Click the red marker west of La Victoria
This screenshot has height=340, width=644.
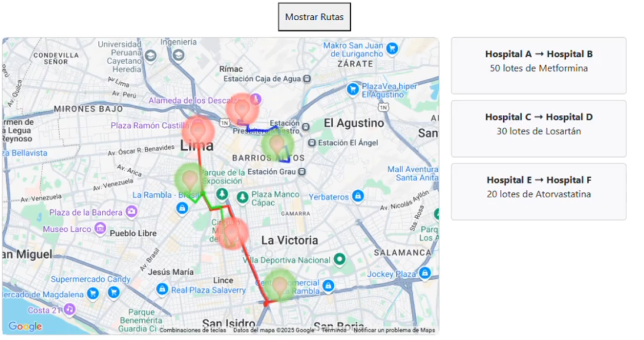(232, 234)
